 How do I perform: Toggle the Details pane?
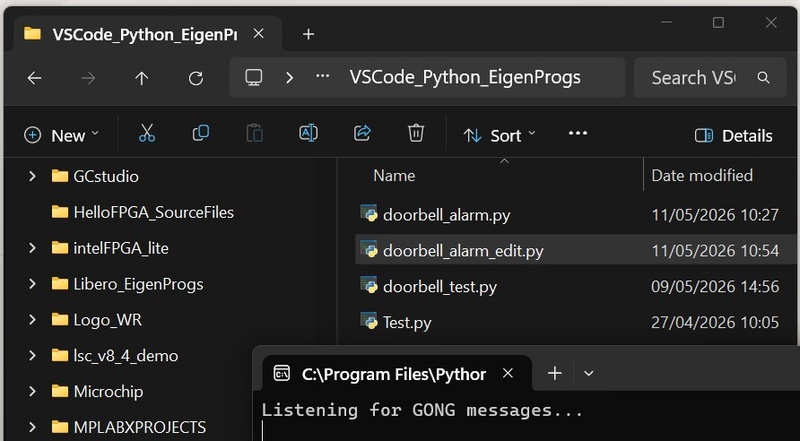(734, 136)
